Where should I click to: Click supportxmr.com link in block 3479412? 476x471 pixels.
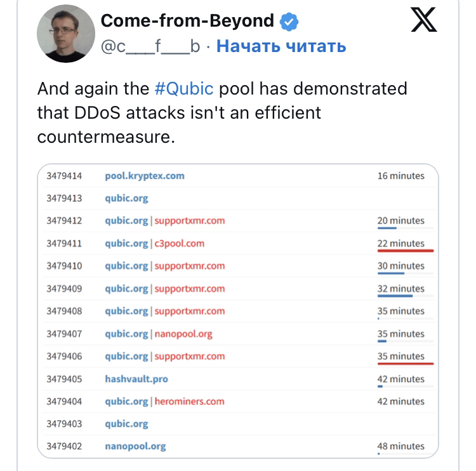coord(190,221)
